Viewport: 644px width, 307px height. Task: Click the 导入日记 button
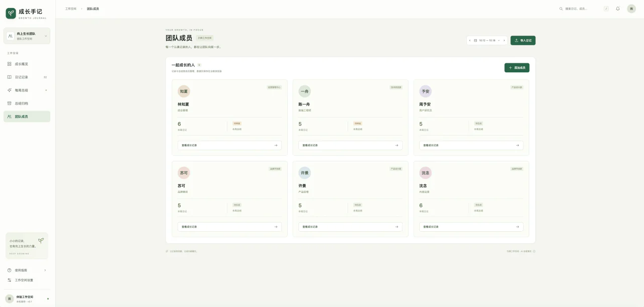tap(523, 40)
